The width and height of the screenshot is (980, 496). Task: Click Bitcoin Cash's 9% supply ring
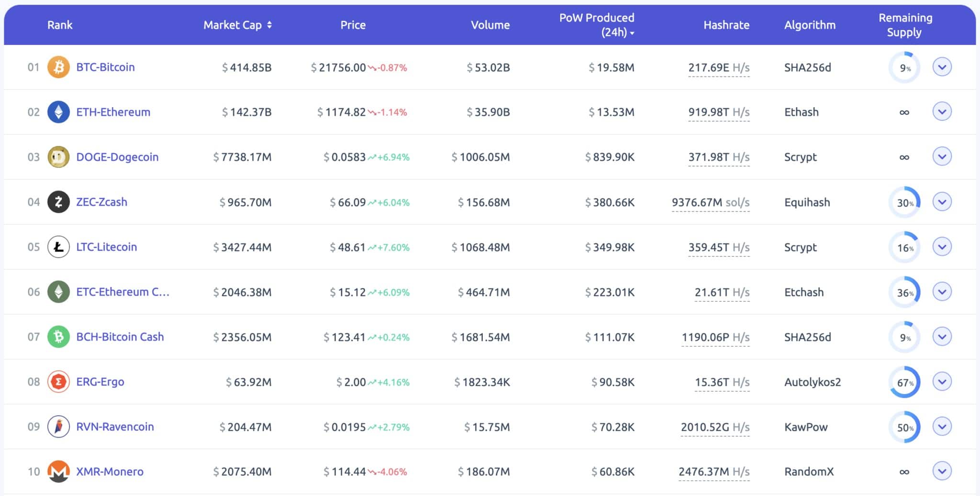tap(904, 337)
